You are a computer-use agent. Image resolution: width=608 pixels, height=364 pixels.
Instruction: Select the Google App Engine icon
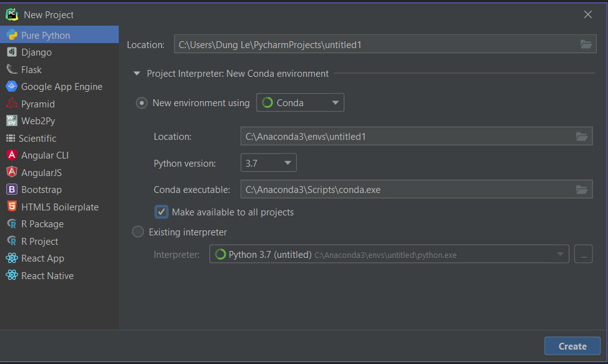coord(11,87)
